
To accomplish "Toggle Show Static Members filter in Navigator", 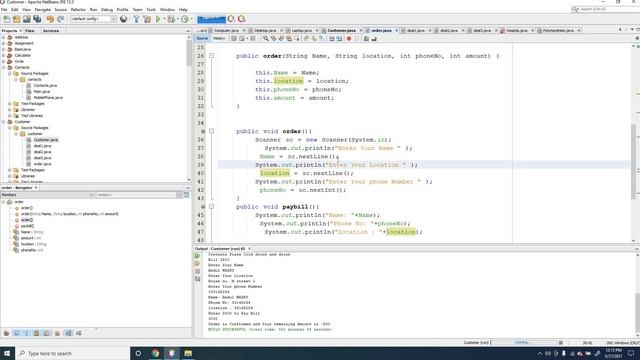I will tap(27, 333).
